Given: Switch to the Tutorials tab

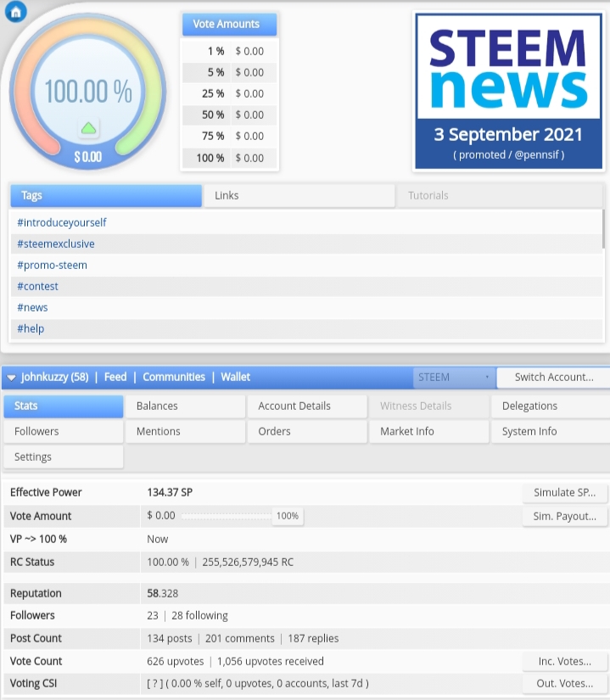Looking at the screenshot, I should 500,195.
